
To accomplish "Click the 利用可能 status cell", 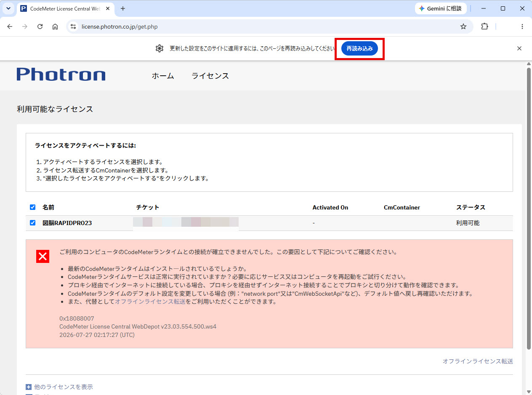I will coord(468,223).
